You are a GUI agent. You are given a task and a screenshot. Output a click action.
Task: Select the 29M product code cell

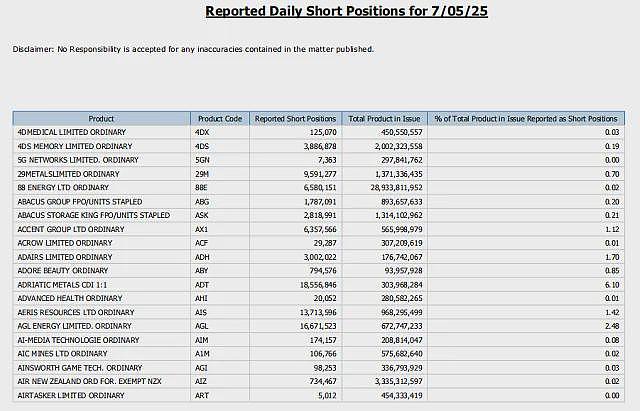tap(220, 174)
